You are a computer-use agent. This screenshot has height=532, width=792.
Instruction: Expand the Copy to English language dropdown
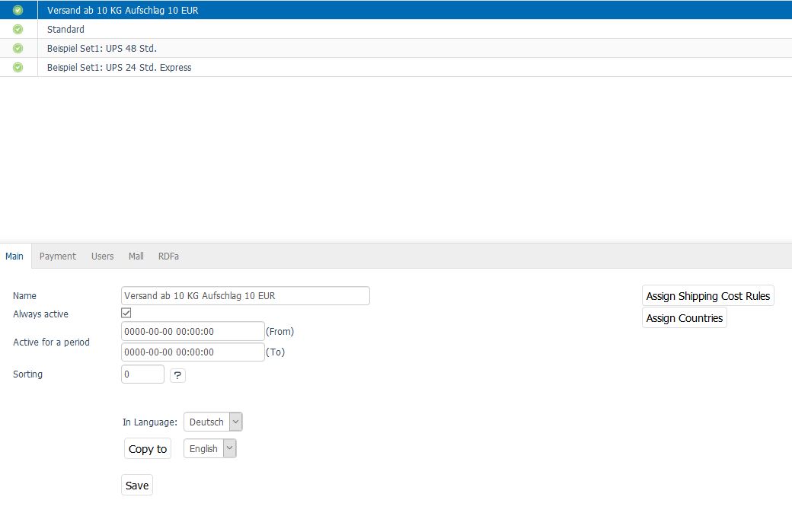click(x=209, y=449)
